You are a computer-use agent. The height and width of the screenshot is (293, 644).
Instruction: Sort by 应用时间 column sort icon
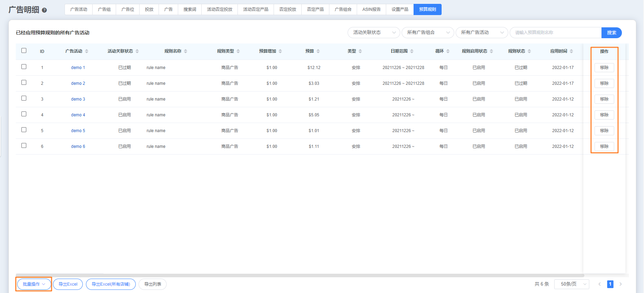571,51
